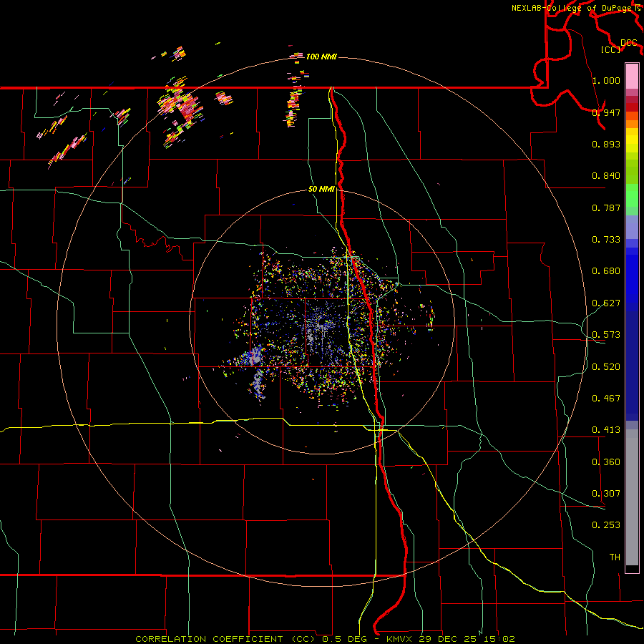Click the KMVX station identifier
Image resolution: width=644 pixels, height=644 pixels.
[400, 639]
